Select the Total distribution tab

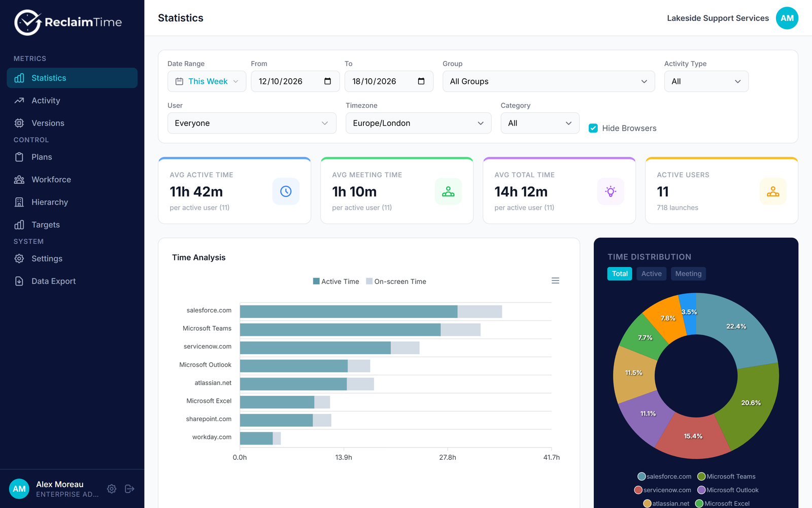620,274
